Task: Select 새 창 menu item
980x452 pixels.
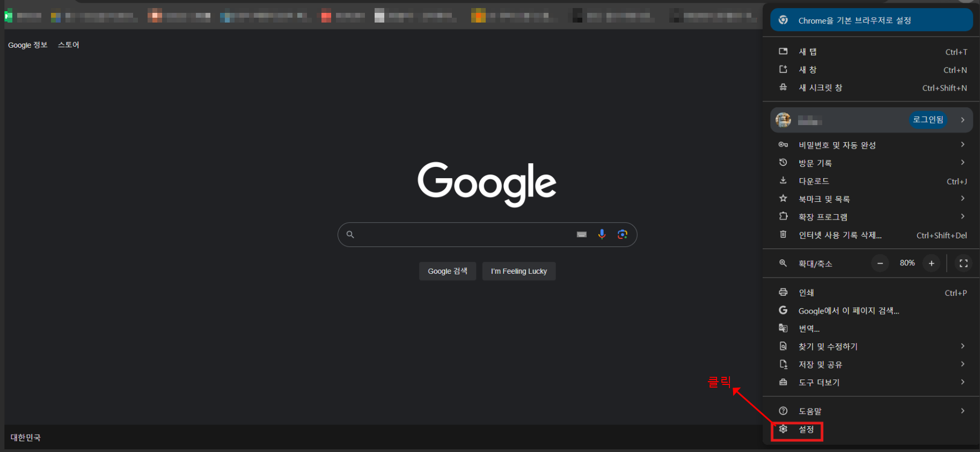Action: point(872,70)
